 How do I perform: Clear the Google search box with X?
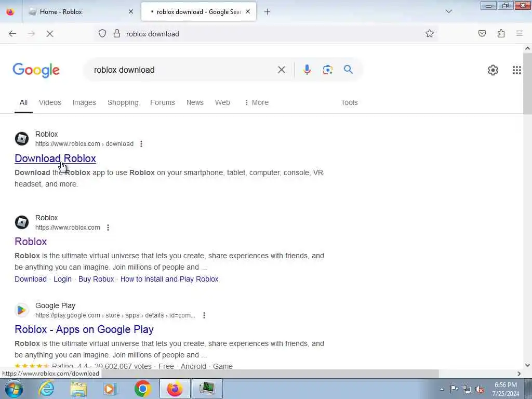tap(281, 70)
